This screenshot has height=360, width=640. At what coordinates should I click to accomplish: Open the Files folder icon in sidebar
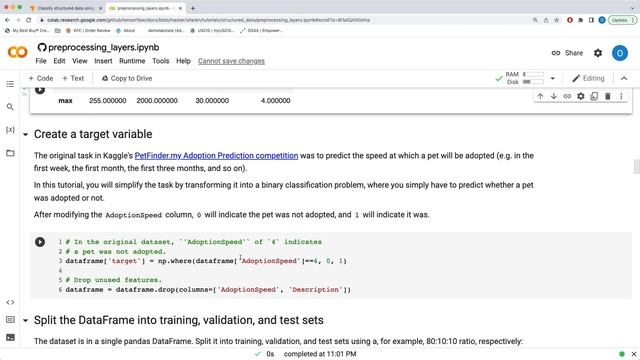(x=10, y=153)
